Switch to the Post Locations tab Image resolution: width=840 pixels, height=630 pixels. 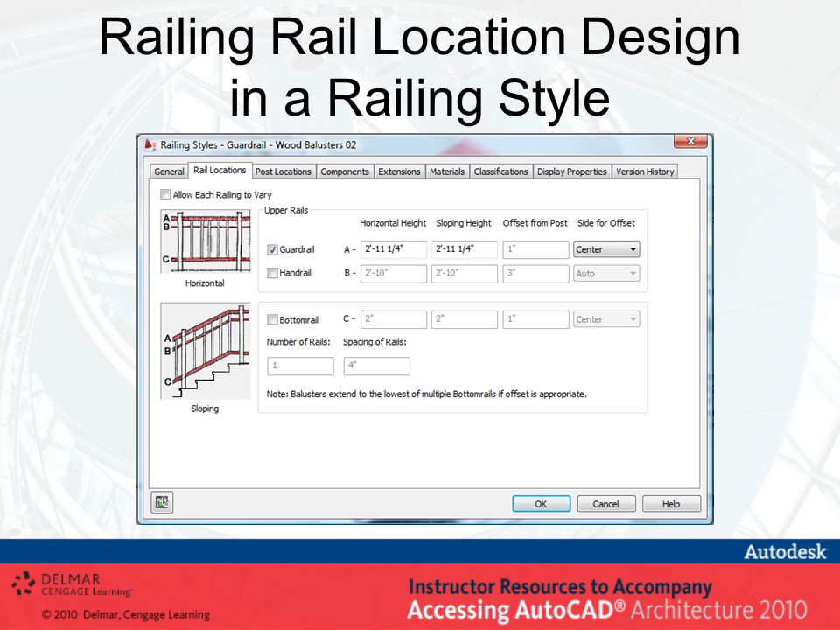pos(283,171)
